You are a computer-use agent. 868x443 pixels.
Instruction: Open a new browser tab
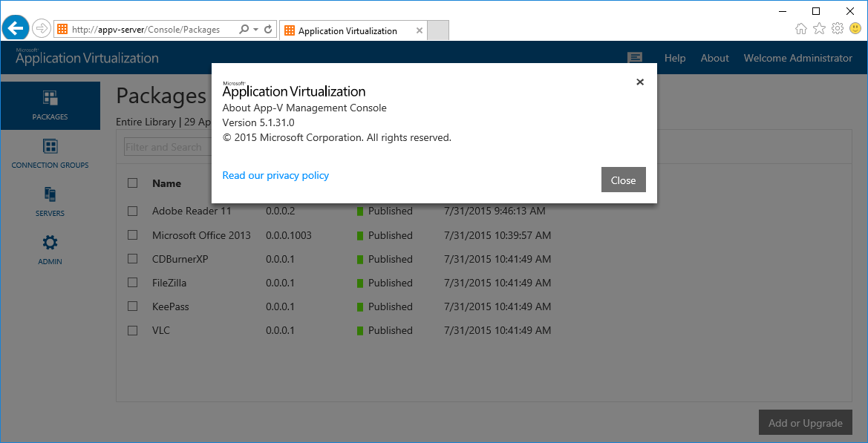[x=438, y=30]
